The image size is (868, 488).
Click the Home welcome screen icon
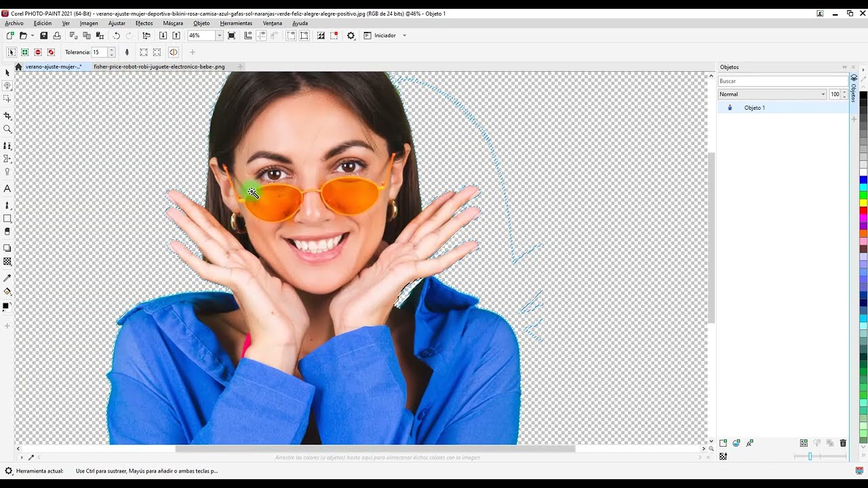coord(18,66)
